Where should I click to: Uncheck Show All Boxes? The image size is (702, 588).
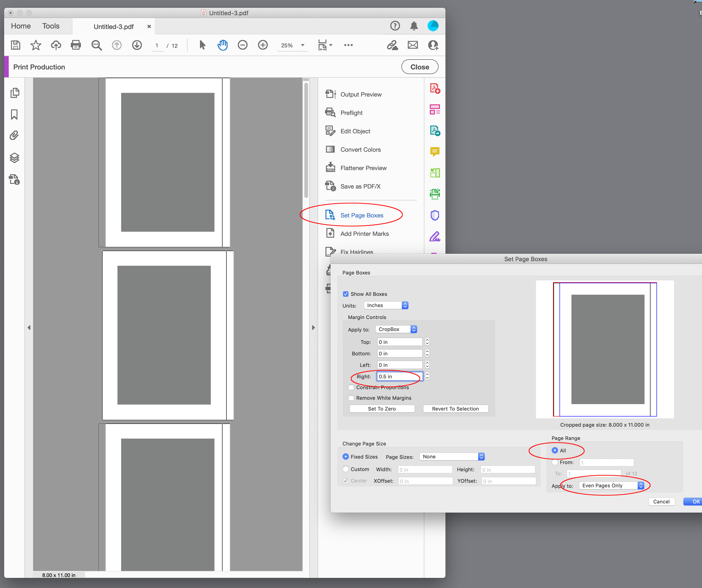pyautogui.click(x=346, y=294)
